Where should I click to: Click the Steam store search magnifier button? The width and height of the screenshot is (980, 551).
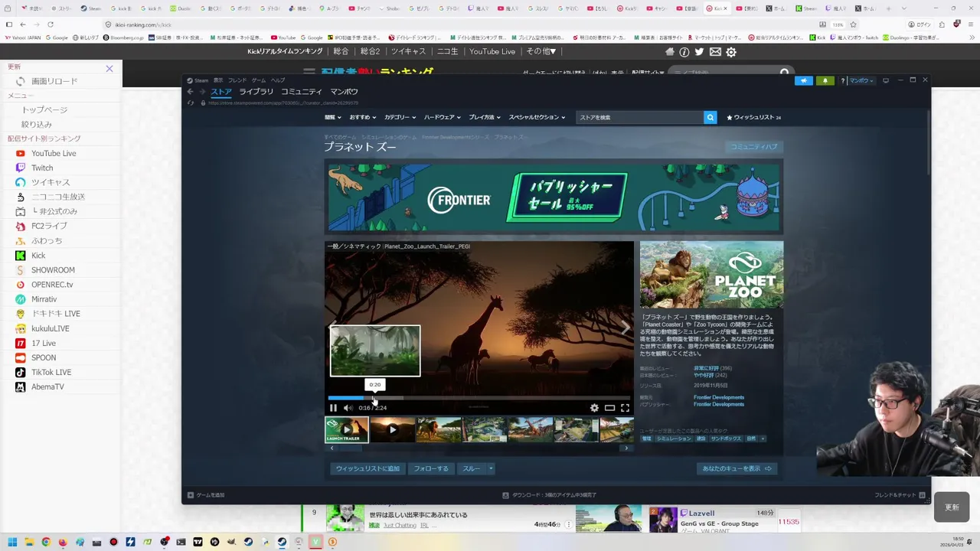(710, 117)
